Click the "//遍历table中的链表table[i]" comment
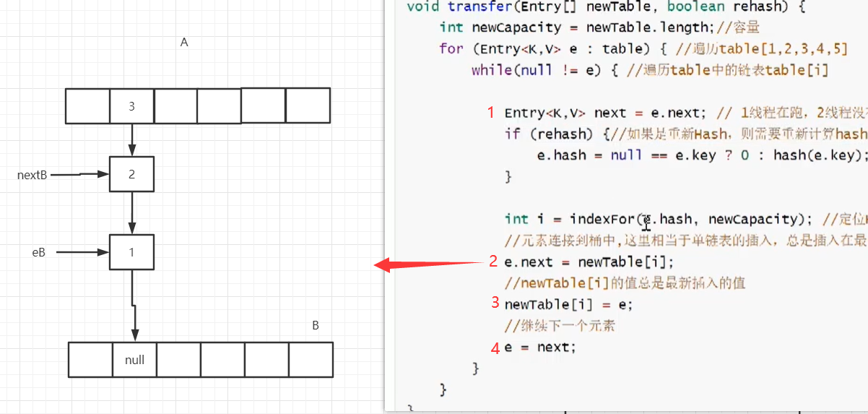This screenshot has height=414, width=868. click(728, 70)
